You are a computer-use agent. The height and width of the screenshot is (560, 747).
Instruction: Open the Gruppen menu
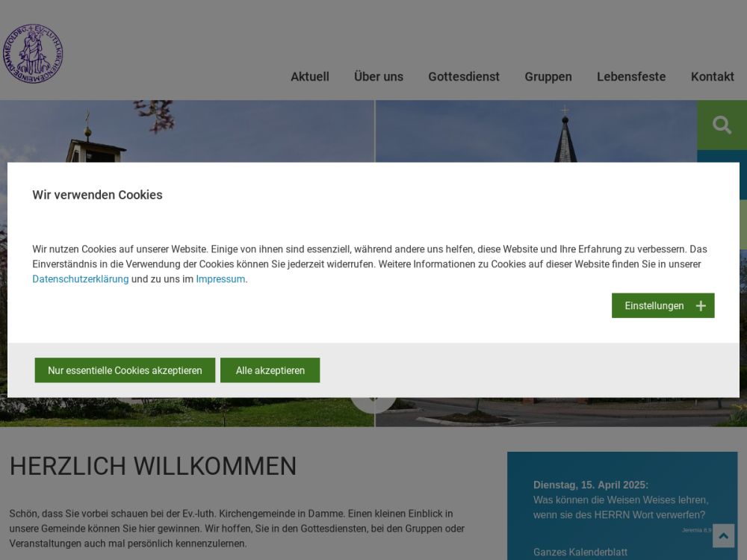[x=548, y=77]
